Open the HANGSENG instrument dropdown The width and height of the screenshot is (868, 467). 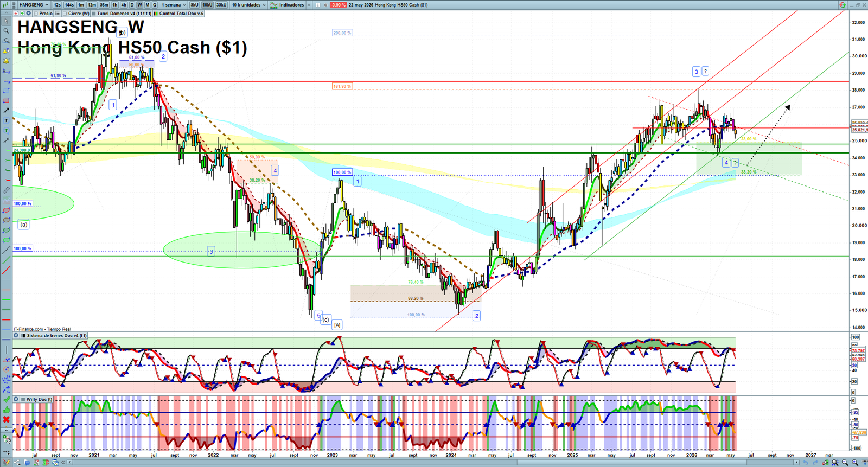(34, 5)
